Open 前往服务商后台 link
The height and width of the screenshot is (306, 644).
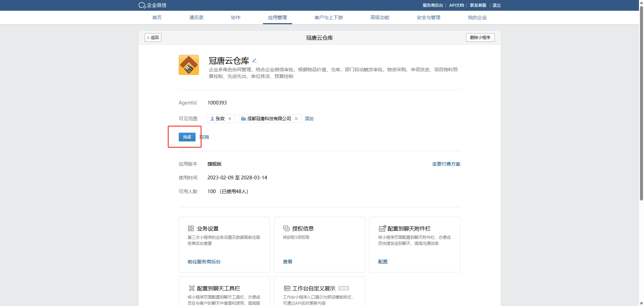click(x=204, y=262)
